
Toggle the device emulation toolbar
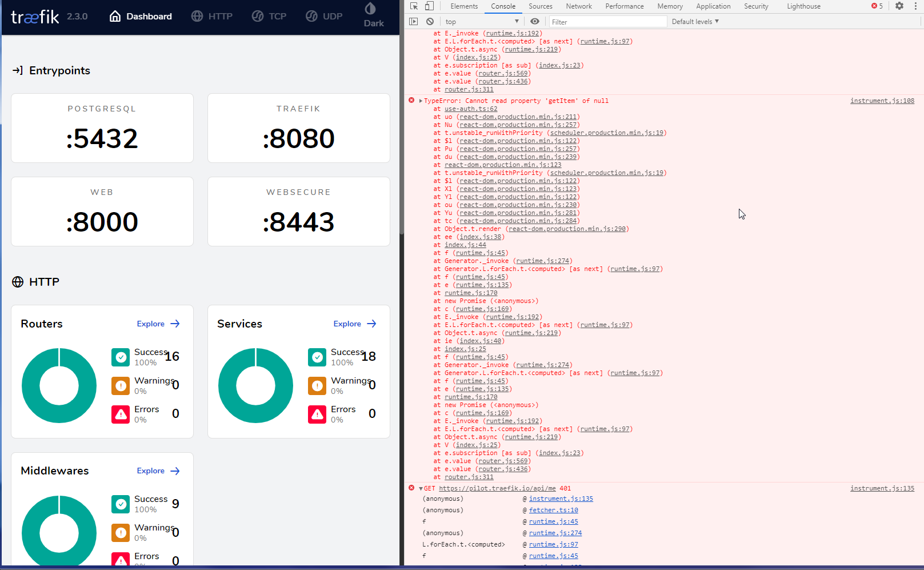coord(430,6)
